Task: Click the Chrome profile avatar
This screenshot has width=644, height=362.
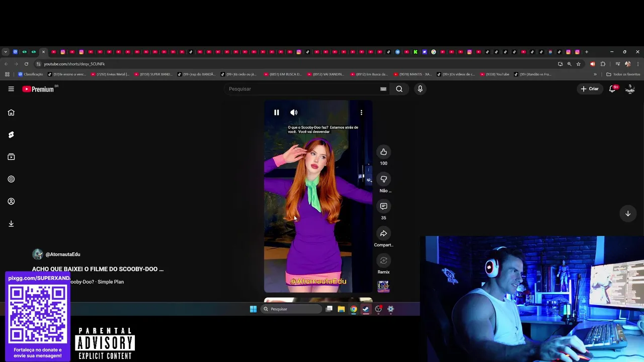Action: pyautogui.click(x=627, y=64)
